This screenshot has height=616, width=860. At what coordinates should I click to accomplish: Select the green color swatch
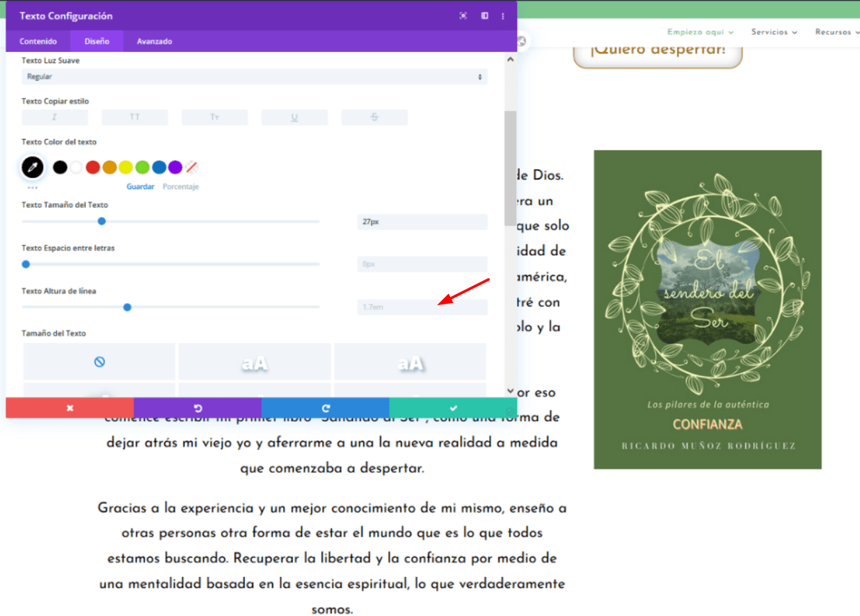142,167
